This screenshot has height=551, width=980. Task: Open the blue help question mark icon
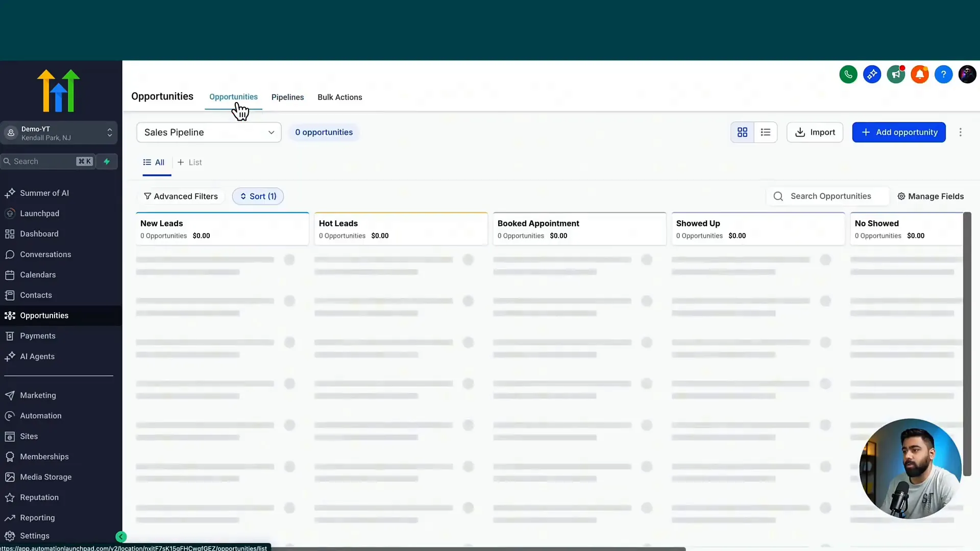point(943,74)
